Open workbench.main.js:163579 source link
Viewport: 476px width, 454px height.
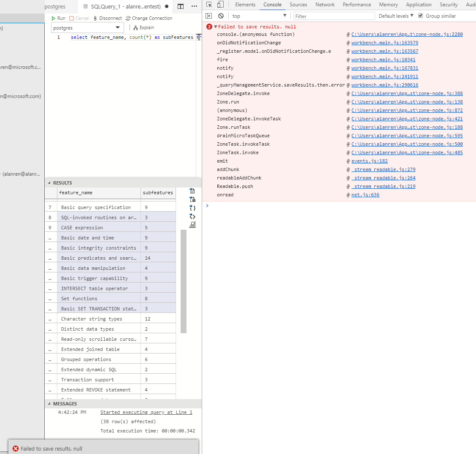384,42
